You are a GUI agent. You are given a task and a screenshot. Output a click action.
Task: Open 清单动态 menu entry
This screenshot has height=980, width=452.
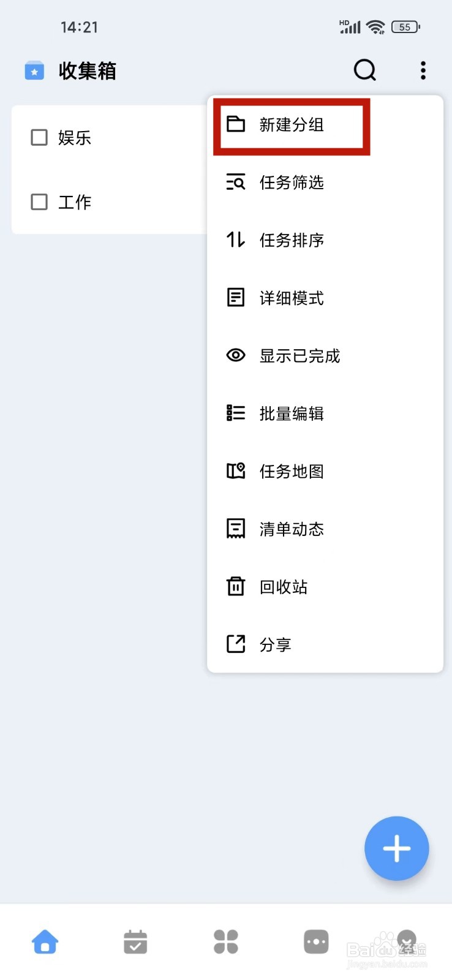pyautogui.click(x=325, y=529)
